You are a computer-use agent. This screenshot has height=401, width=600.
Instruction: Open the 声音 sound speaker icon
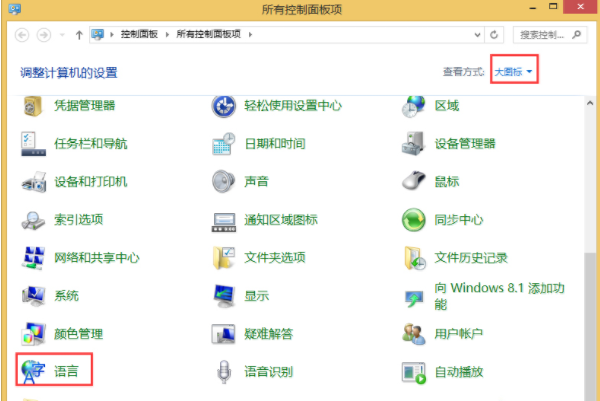pos(224,181)
